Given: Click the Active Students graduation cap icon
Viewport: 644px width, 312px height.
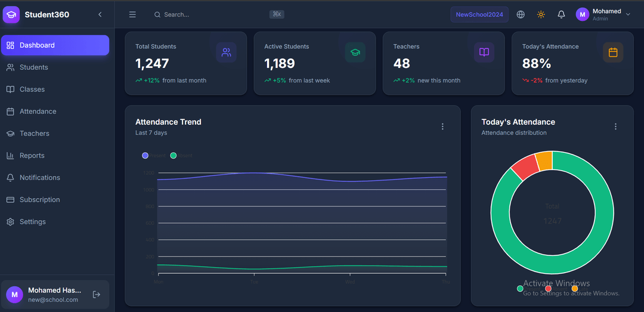Looking at the screenshot, I should coord(355,52).
